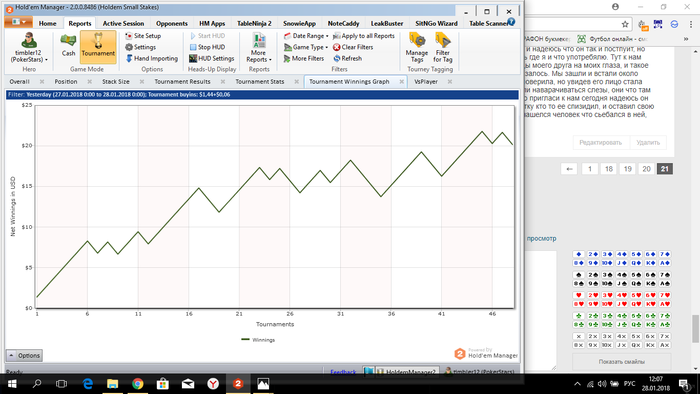This screenshot has height=394, width=700.
Task: Insert ace of hearts smiley
Action: 665,304
